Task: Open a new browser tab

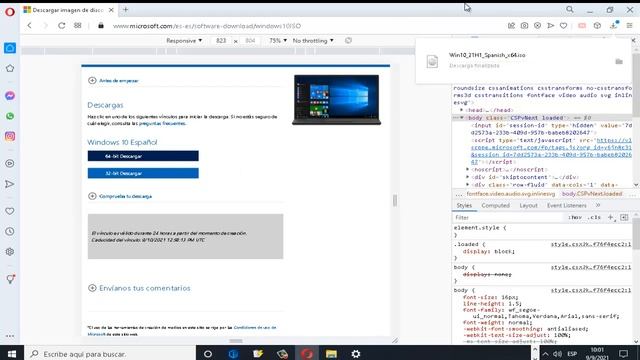Action: pos(126,10)
